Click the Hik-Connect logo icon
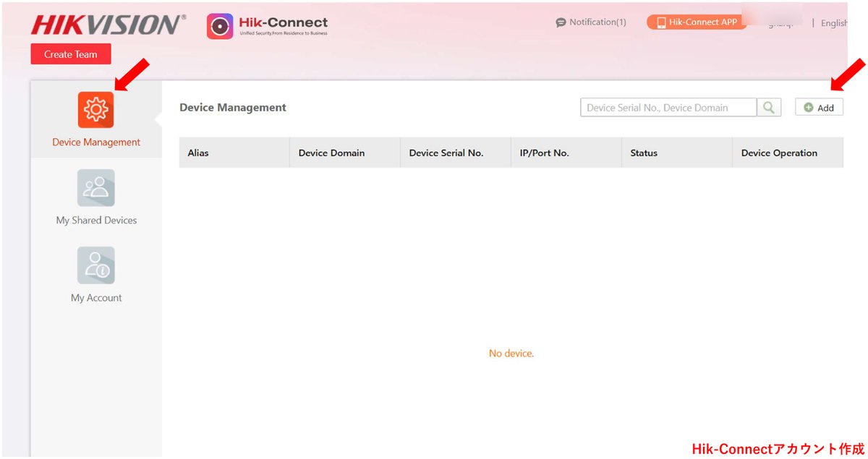 pos(220,26)
